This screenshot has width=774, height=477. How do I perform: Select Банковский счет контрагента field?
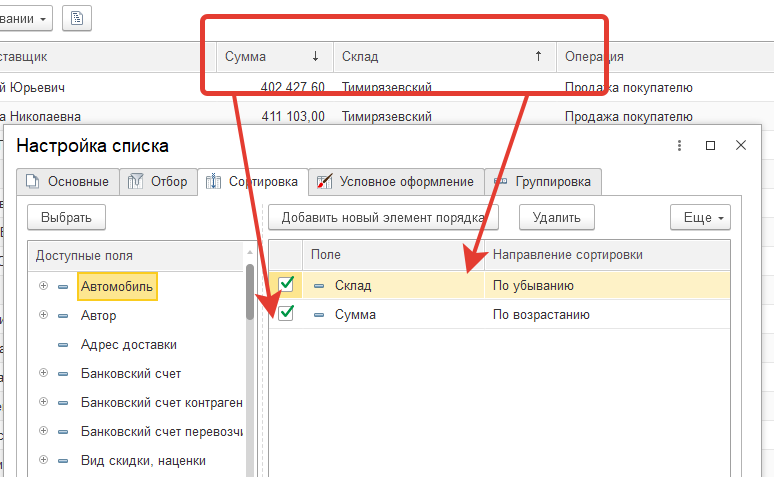161,403
